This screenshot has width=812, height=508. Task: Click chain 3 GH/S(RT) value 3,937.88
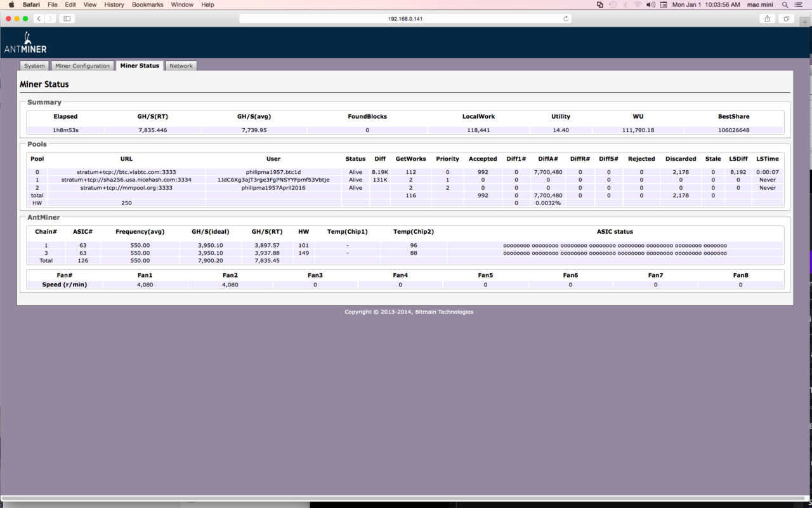point(267,253)
